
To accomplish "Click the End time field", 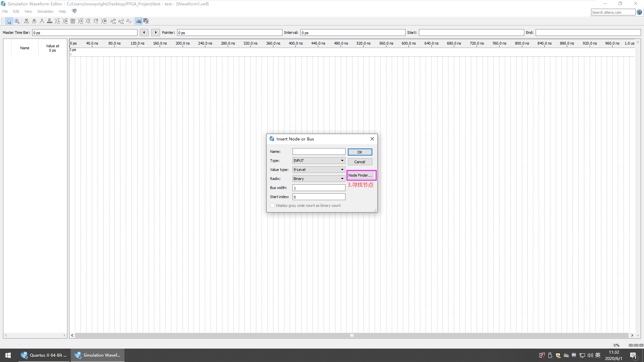I will [588, 33].
